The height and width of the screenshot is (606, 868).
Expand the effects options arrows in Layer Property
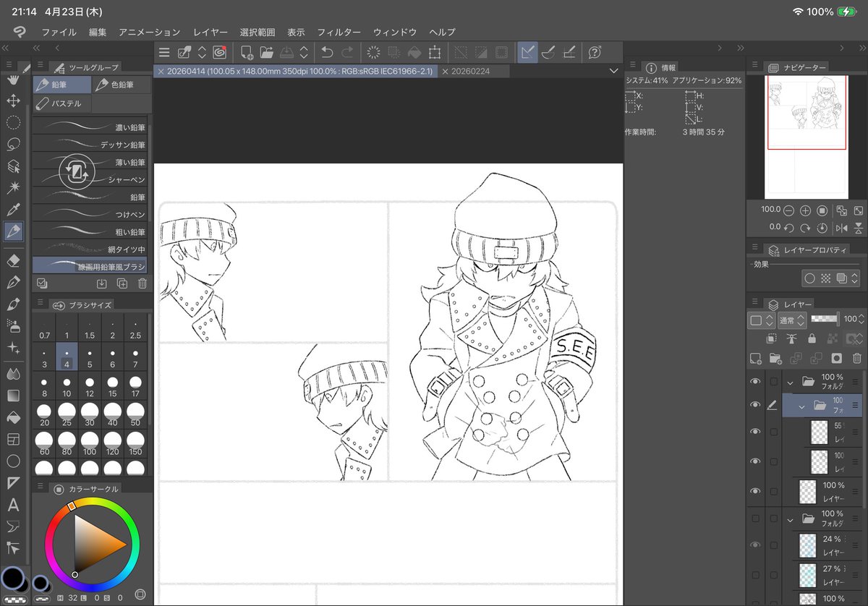tap(855, 278)
